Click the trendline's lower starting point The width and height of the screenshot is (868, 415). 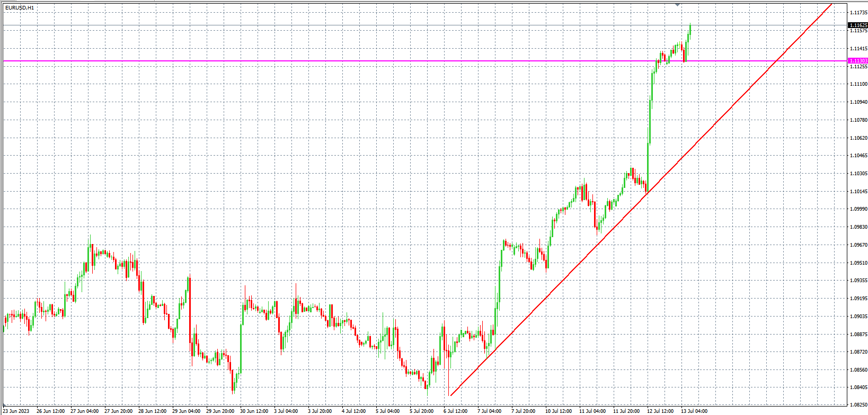click(450, 395)
